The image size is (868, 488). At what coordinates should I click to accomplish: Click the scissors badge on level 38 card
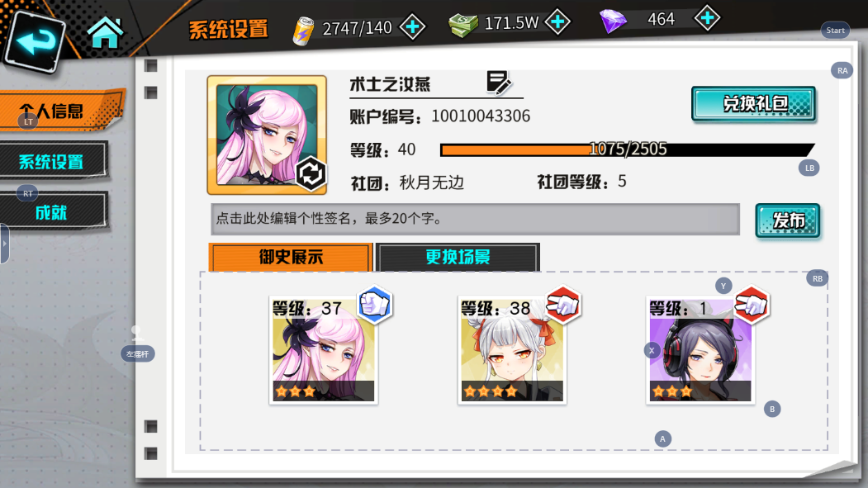point(563,305)
